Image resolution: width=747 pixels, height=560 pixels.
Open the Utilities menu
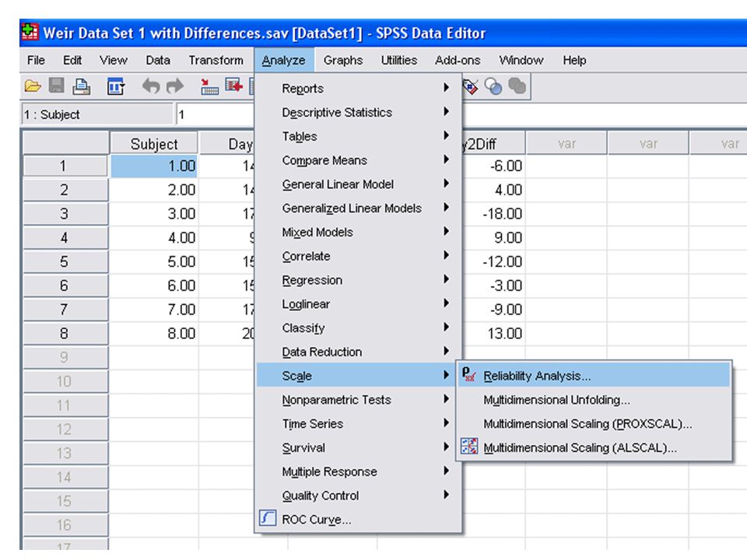[x=398, y=61]
